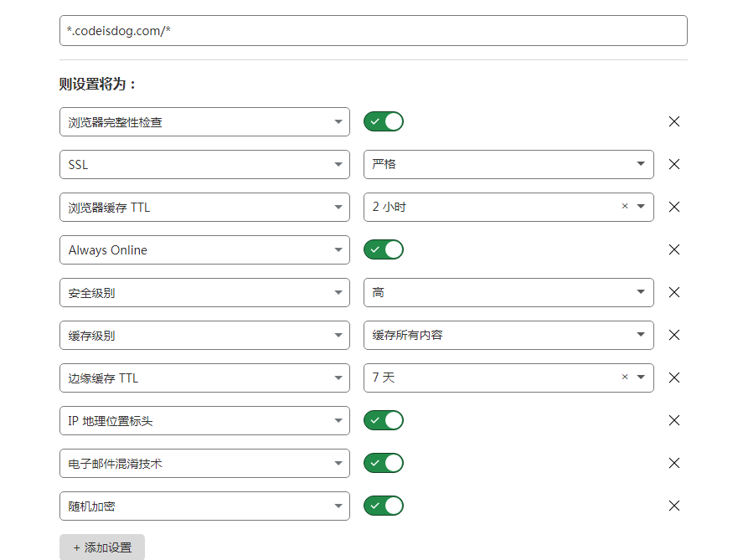This screenshot has width=743, height=560.
Task: Open the 边缘缓存 TTL setting selector
Action: 204,378
